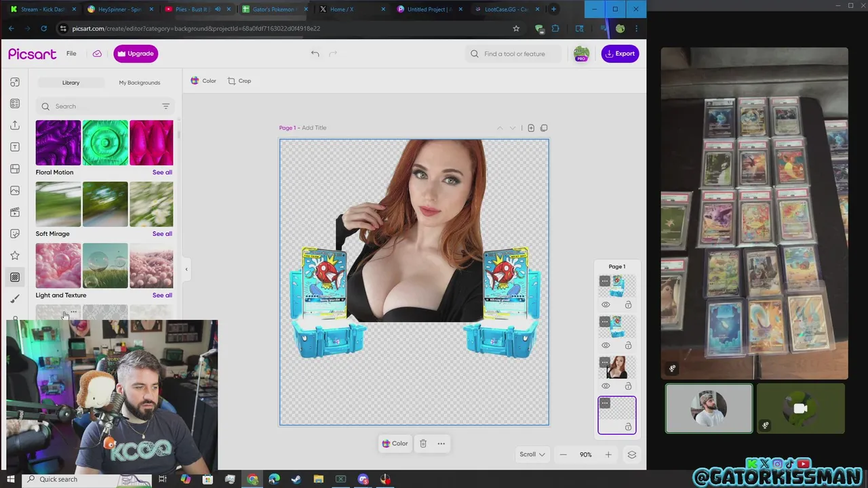868x488 pixels.
Task: Move the page down with the down chevron
Action: 513,127
